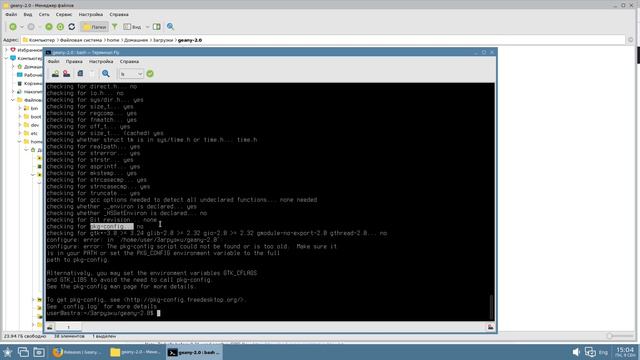The image size is (640, 360).
Task: Open the terminal's Справка menu
Action: coord(129,62)
